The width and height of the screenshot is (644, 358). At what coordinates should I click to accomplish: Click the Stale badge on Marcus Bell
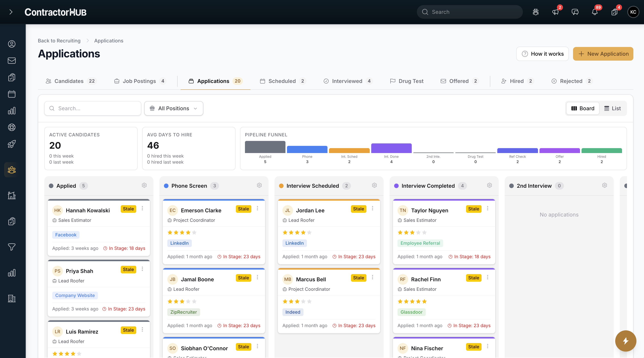pos(359,278)
